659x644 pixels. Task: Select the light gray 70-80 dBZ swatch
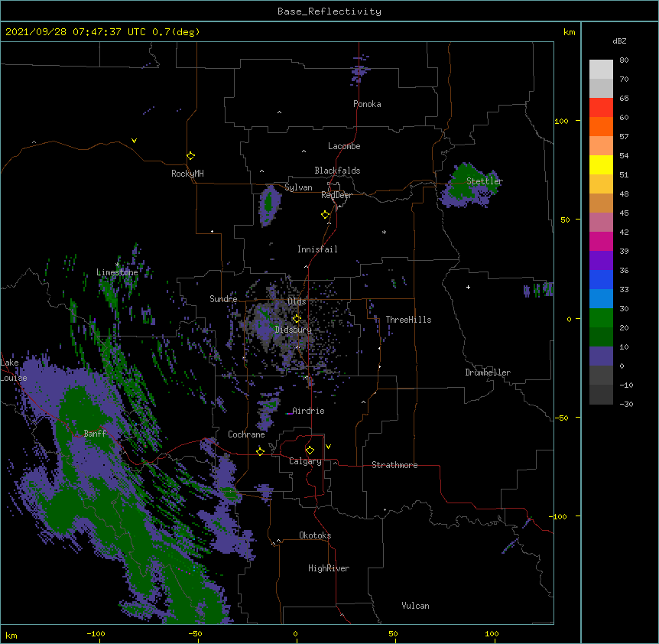[601, 70]
